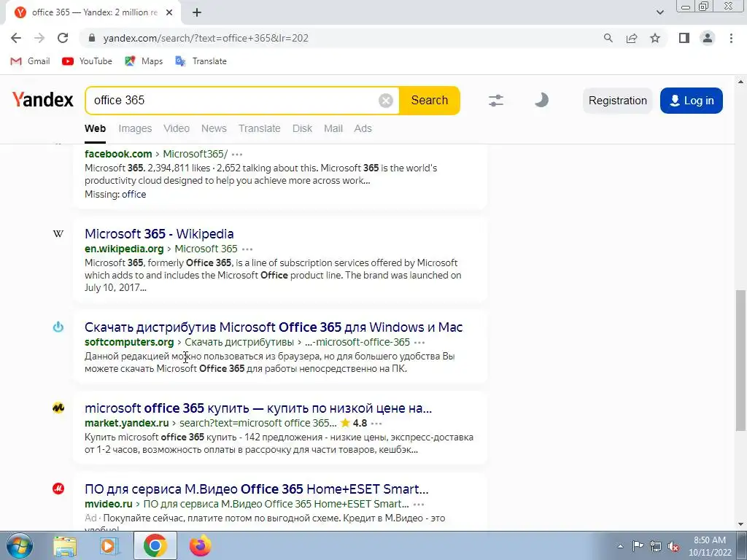This screenshot has height=560, width=747.
Task: Open File Explorer from the taskbar
Action: (x=65, y=545)
